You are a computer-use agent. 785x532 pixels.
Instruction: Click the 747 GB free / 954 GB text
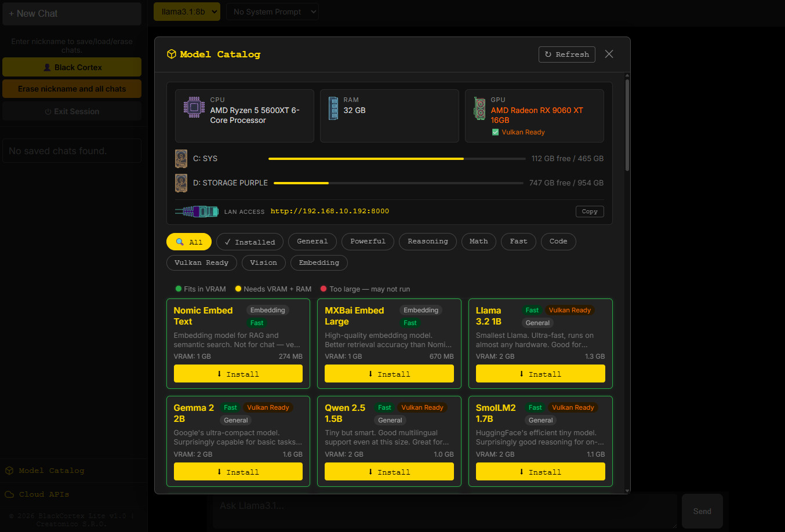[x=566, y=183]
